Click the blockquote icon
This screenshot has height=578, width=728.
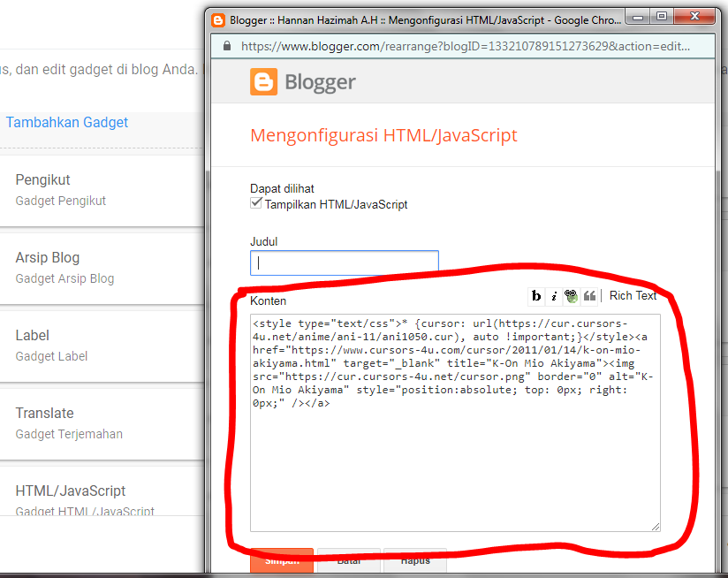[x=589, y=296]
